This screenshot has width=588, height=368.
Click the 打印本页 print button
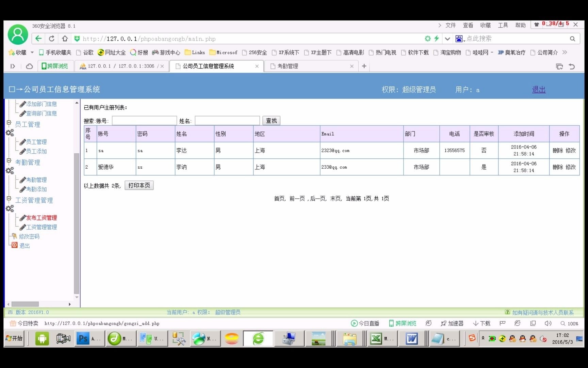tap(139, 185)
